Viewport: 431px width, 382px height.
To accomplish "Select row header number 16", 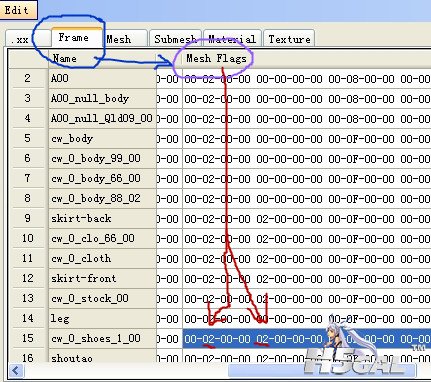I will [x=28, y=356].
